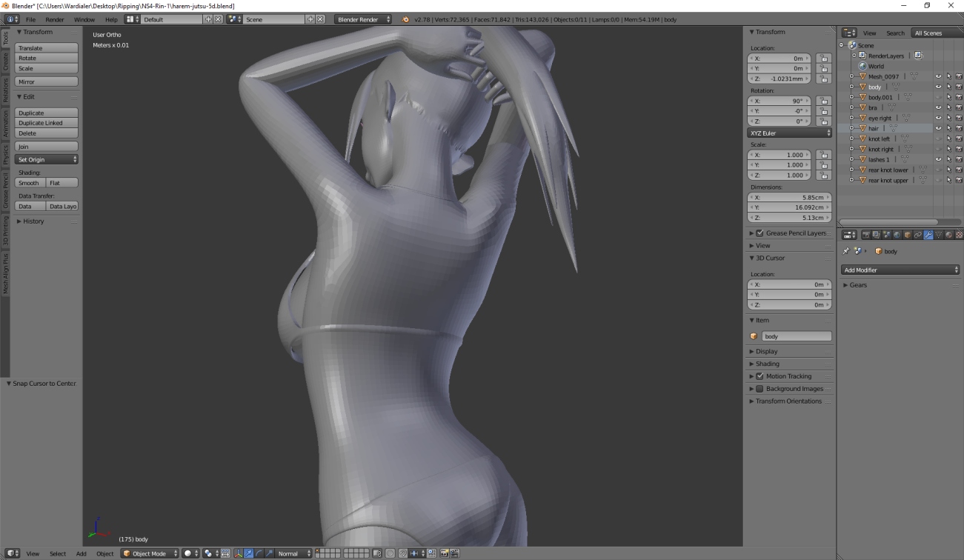The image size is (964, 560).
Task: Click the Blender info editor type icon
Action: click(13, 19)
